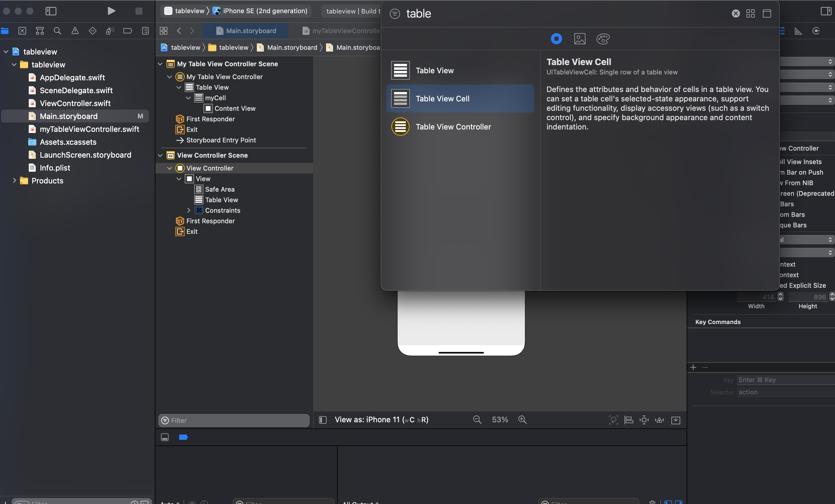
Task: Open myTableViewController.swift in navigator
Action: [89, 129]
